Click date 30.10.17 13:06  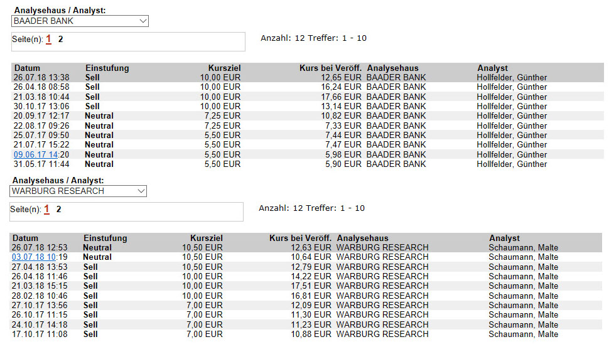(x=41, y=106)
